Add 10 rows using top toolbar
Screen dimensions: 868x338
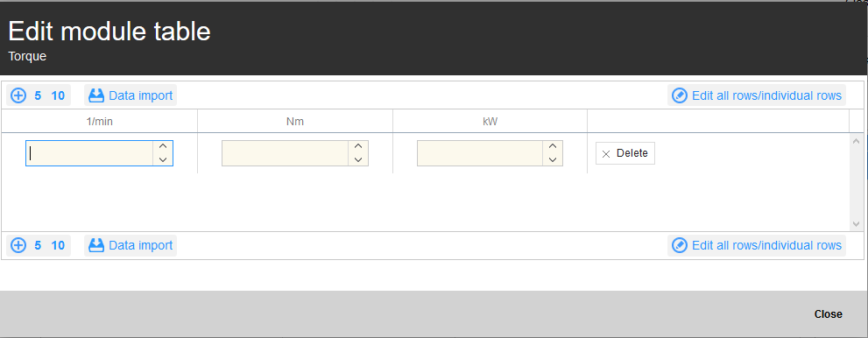click(x=58, y=95)
